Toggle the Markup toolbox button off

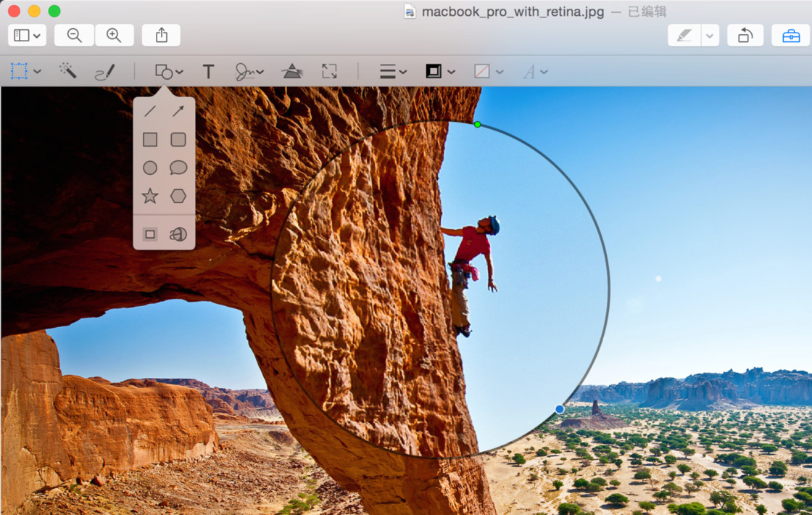(790, 35)
